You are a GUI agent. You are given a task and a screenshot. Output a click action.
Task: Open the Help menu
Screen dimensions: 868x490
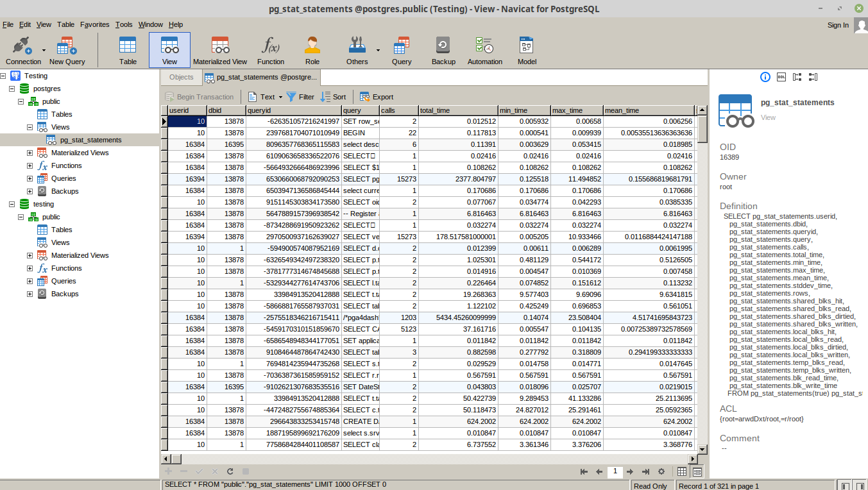click(175, 24)
